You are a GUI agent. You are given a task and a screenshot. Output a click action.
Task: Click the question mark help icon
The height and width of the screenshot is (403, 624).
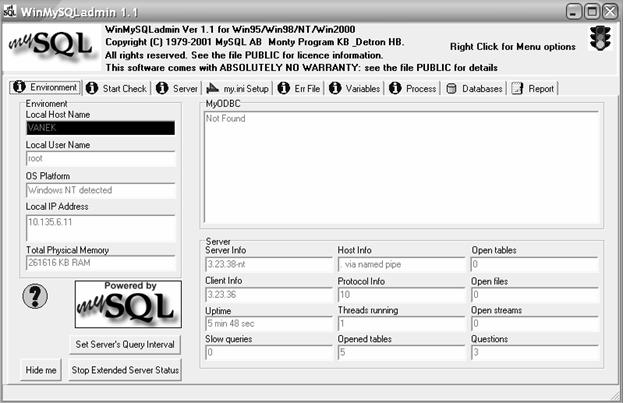(x=35, y=296)
